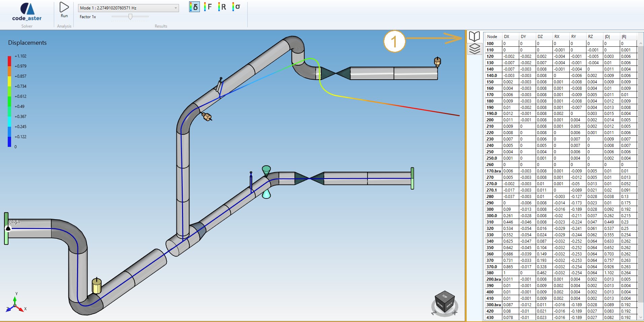Open the mode frequency dropdown
The image size is (644, 322).
coord(129,8)
